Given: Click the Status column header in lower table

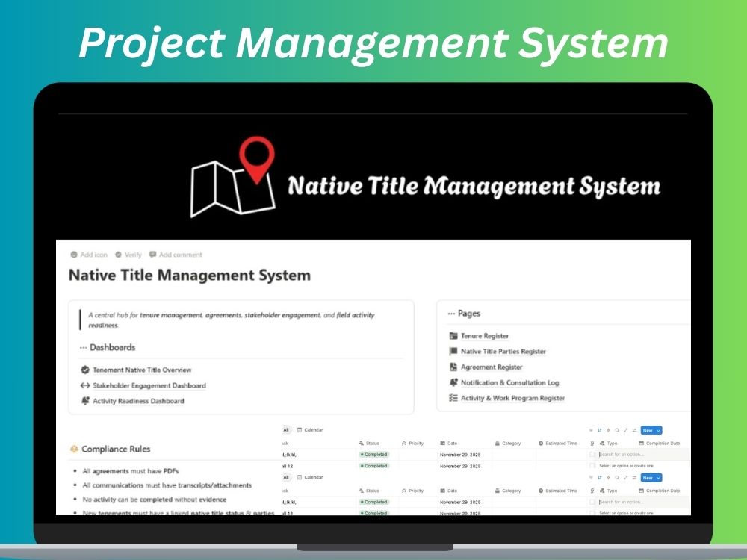Looking at the screenshot, I should 369,491.
